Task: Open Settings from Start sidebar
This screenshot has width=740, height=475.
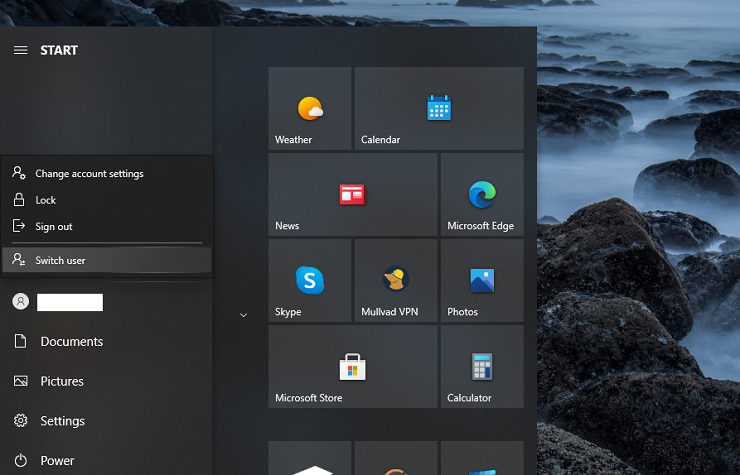Action: pos(106,421)
